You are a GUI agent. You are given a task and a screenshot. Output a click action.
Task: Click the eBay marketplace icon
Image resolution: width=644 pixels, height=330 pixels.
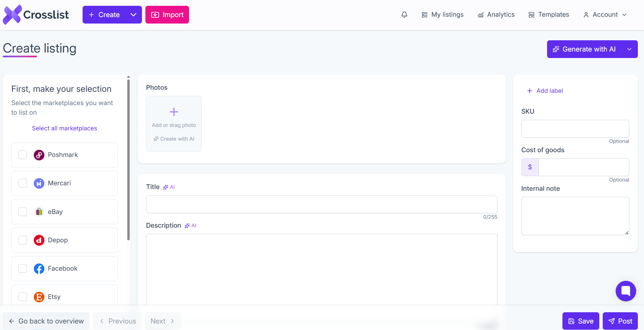(39, 212)
